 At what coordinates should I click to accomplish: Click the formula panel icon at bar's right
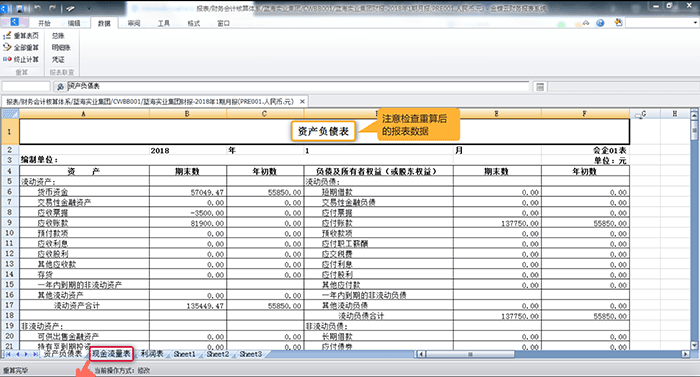pos(540,87)
